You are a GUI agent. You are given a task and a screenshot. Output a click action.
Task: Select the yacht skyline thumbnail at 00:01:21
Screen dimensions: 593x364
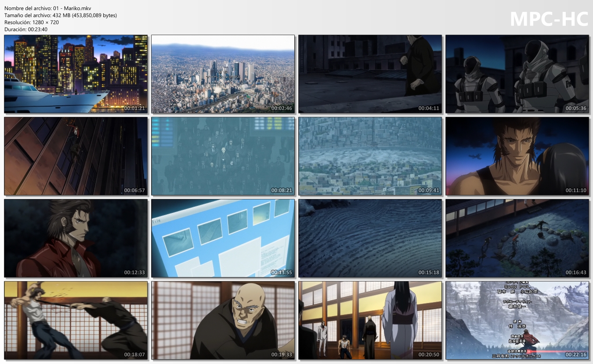(76, 74)
